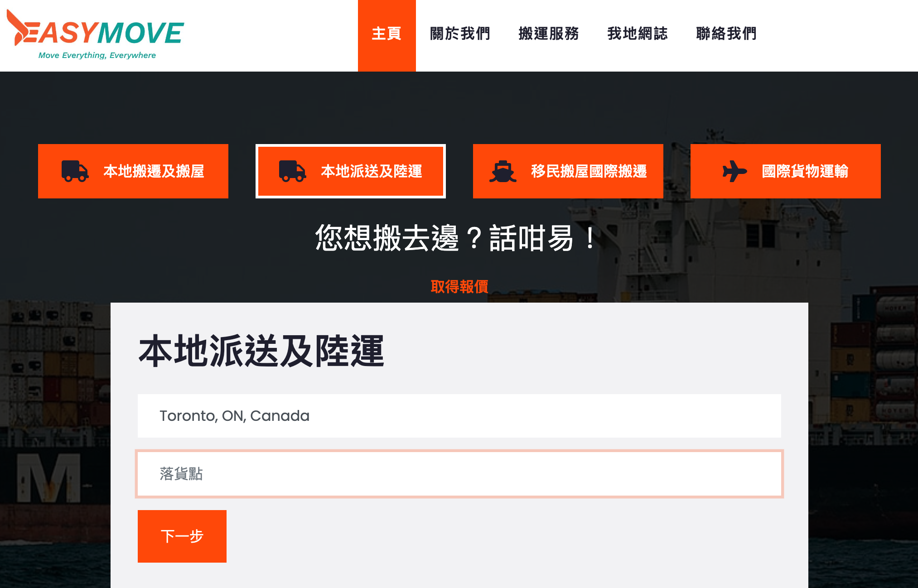
Task: Click truck icon on 本地搬遷及搬屋 button
Action: [x=75, y=171]
